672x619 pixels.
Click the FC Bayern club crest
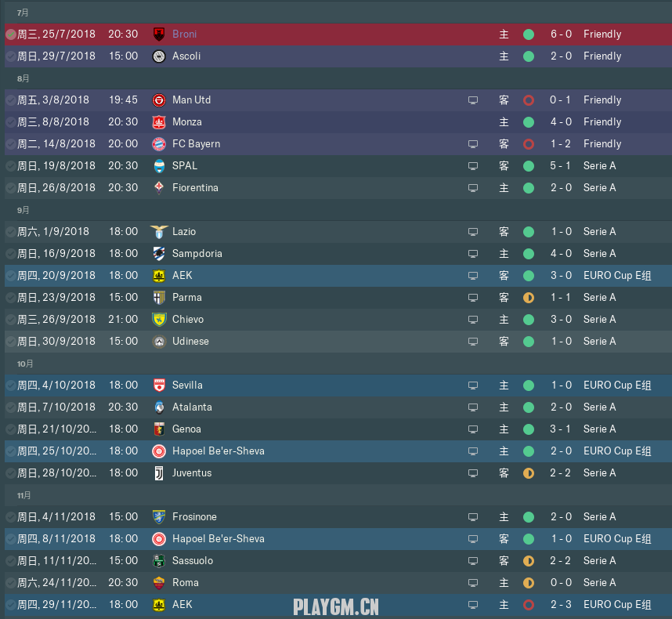(x=159, y=144)
